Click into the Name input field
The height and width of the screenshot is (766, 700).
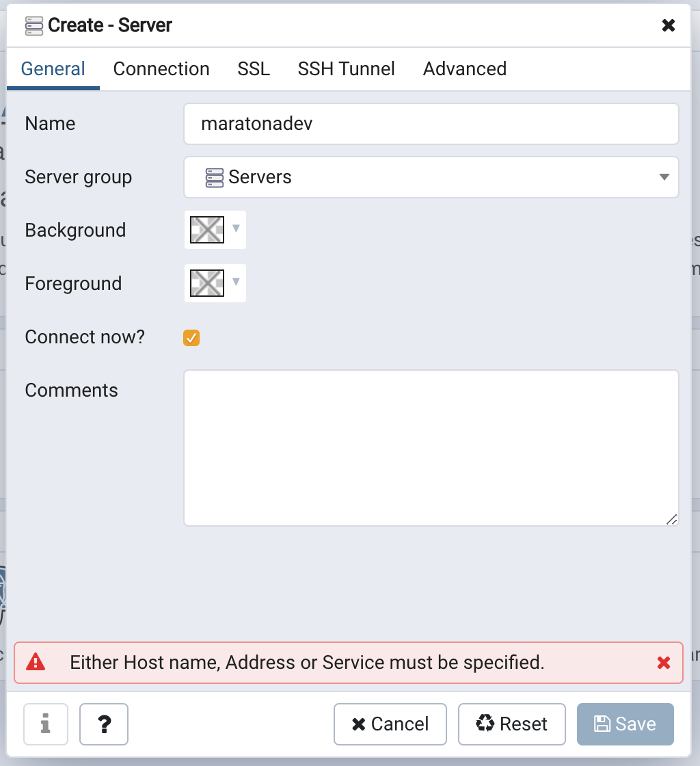pos(431,124)
